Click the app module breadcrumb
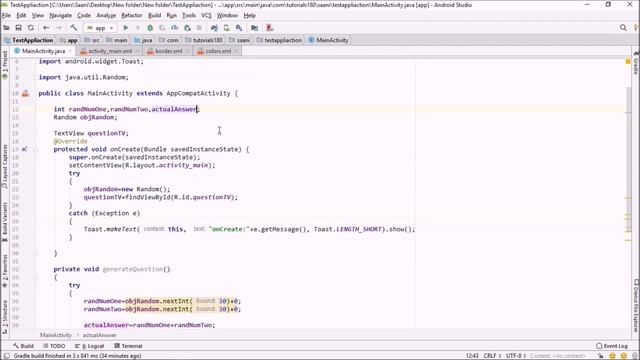Image resolution: width=640 pixels, height=360 pixels. [69, 40]
